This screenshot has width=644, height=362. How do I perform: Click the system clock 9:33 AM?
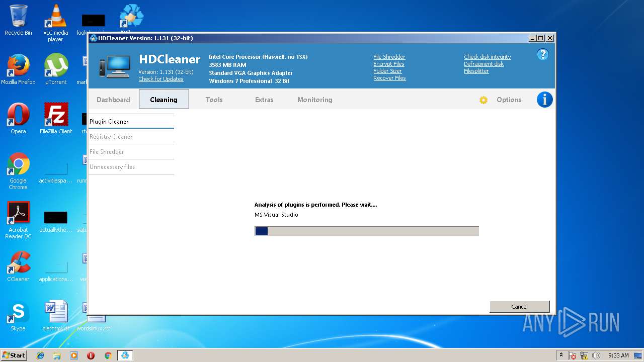click(x=618, y=355)
